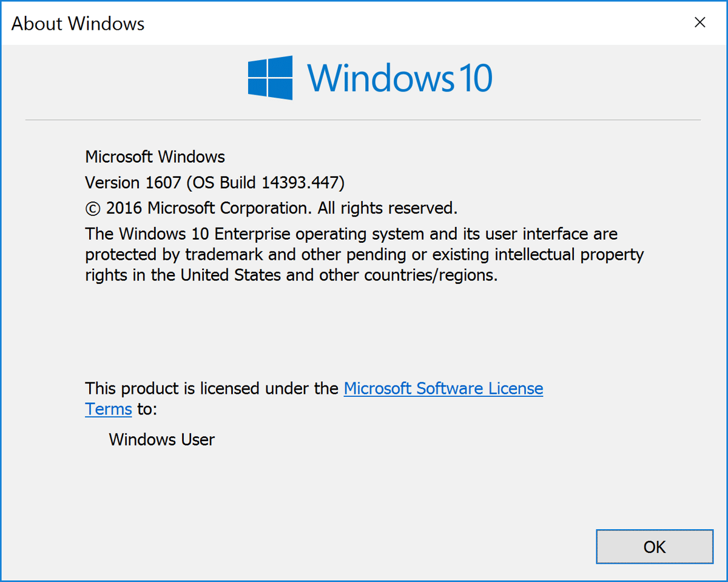Click the bottom-right pane of the Windows logo
Screen dimensions: 728x582
tap(281, 89)
